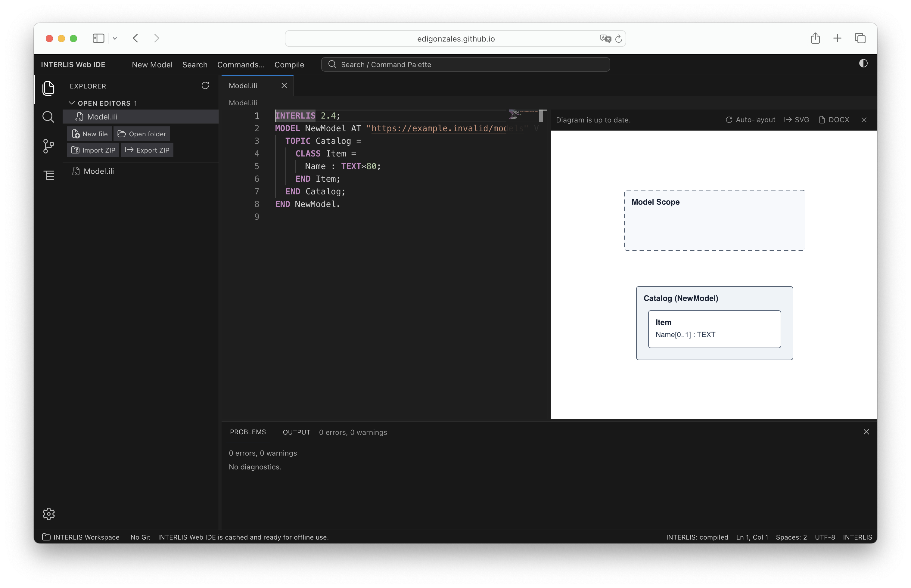The image size is (911, 588).
Task: Show Safari tab overview
Action: coord(860,38)
